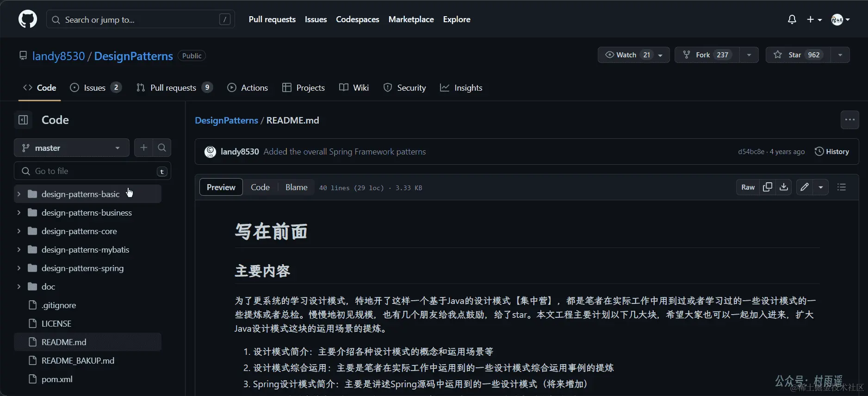Viewport: 868px width, 396px height.
Task: Edit this file with the pencil icon
Action: pos(805,187)
